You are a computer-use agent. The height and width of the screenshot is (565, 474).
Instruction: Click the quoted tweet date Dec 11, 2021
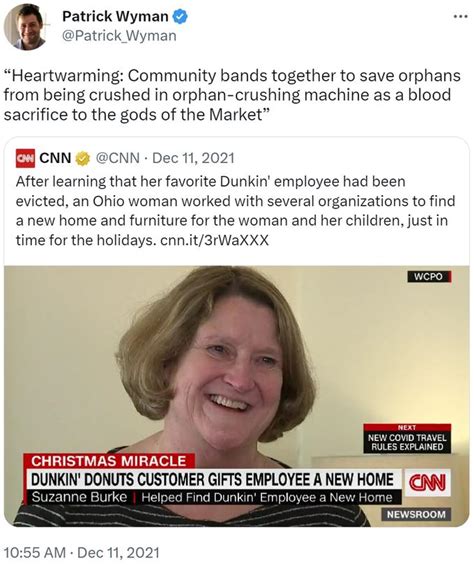coord(193,158)
